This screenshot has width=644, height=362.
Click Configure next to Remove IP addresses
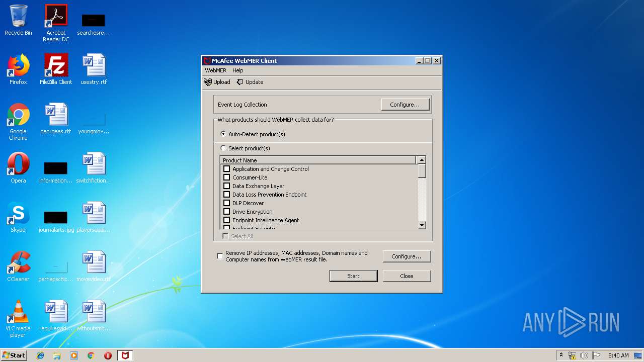click(407, 256)
